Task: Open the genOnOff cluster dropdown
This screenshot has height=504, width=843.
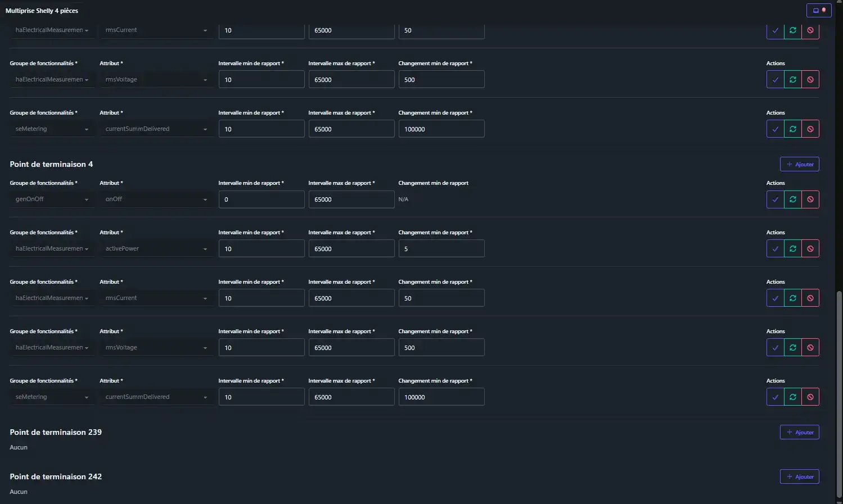Action: point(52,199)
